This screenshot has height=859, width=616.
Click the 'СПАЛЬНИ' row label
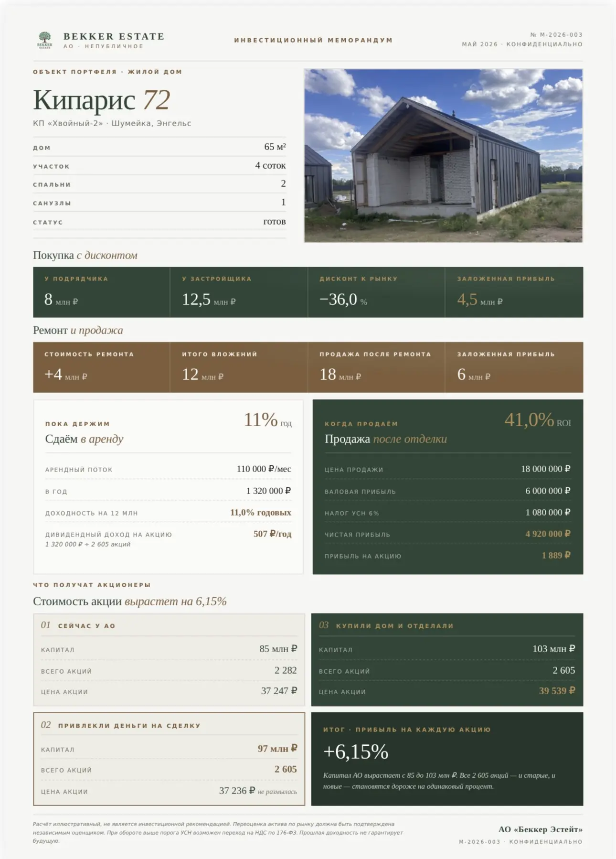[52, 184]
